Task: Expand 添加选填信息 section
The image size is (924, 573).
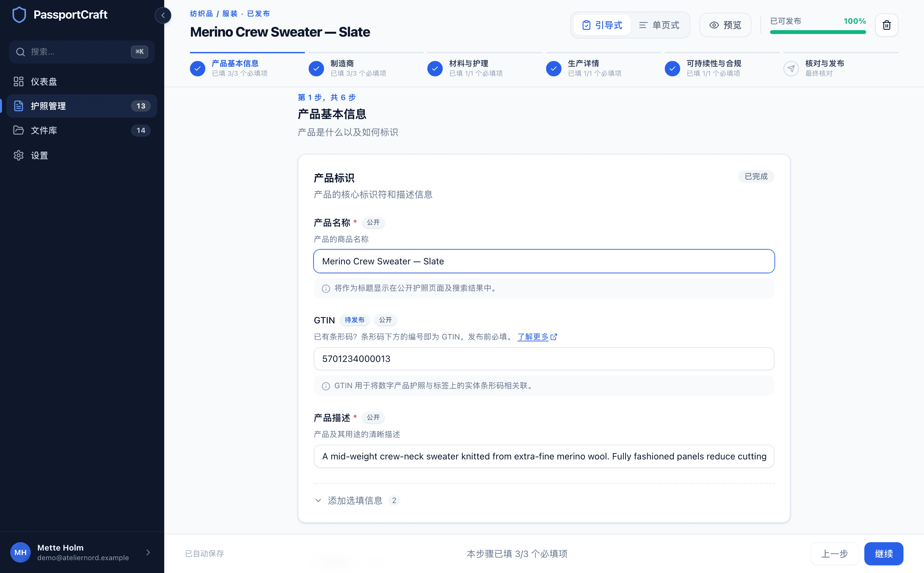Action: point(357,500)
